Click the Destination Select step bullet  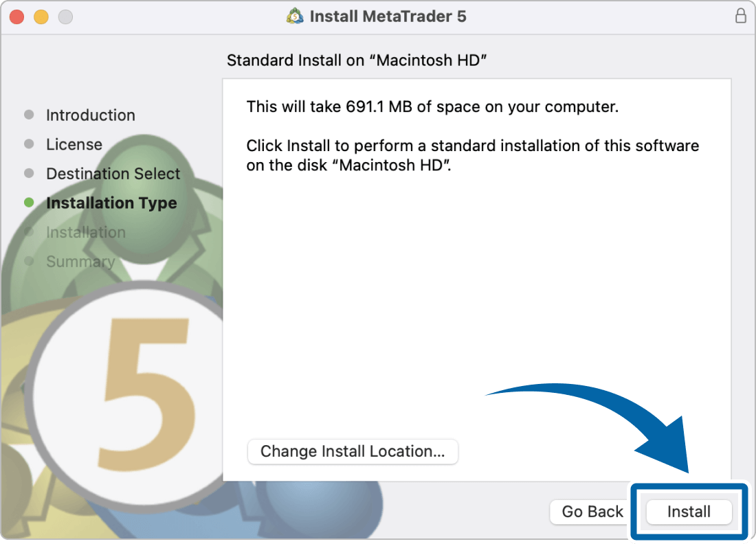[29, 173]
